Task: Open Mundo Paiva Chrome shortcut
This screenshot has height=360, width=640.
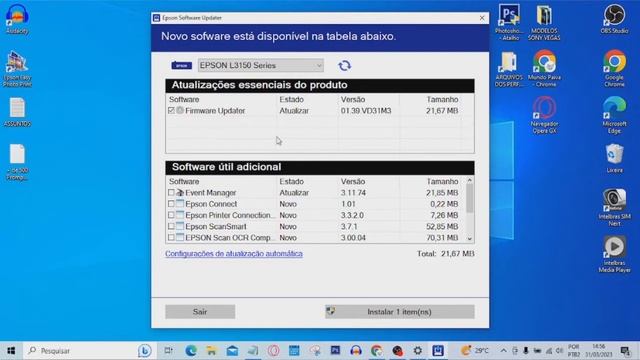Action: point(544,69)
